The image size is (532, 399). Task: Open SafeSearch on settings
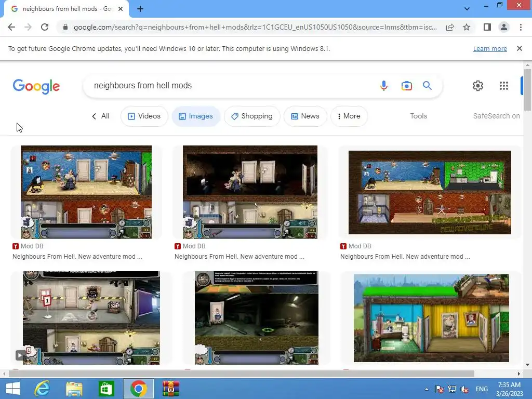click(x=496, y=116)
